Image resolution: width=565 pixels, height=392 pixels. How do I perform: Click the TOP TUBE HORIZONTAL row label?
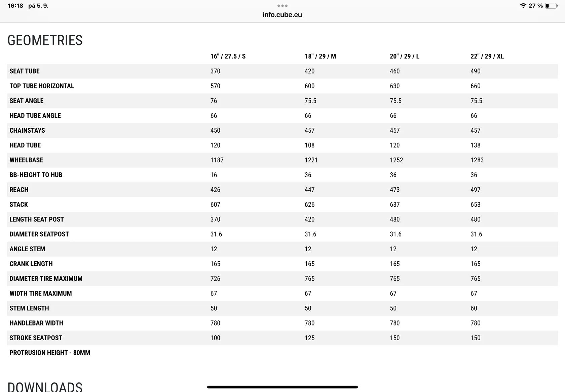(x=42, y=86)
